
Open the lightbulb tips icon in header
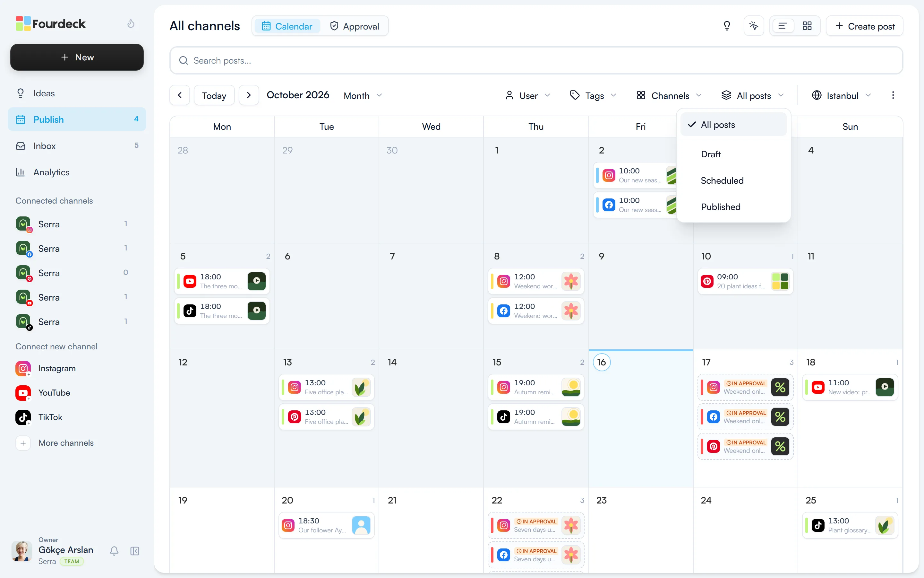coord(727,26)
